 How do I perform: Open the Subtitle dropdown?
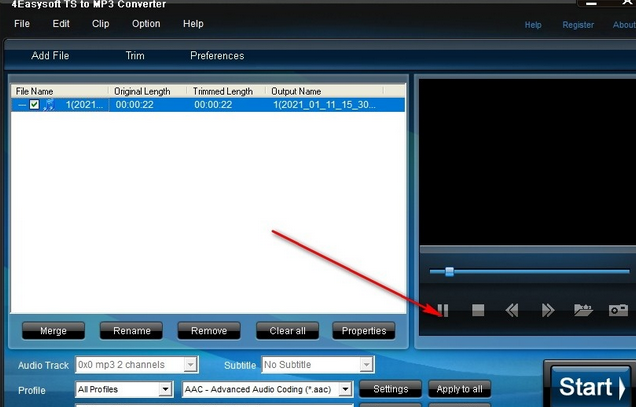pos(366,364)
